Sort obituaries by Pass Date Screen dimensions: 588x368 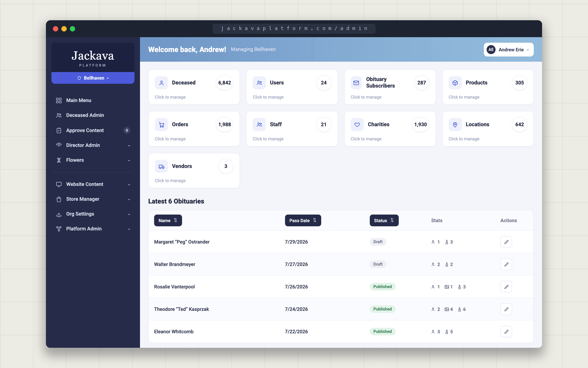(303, 220)
